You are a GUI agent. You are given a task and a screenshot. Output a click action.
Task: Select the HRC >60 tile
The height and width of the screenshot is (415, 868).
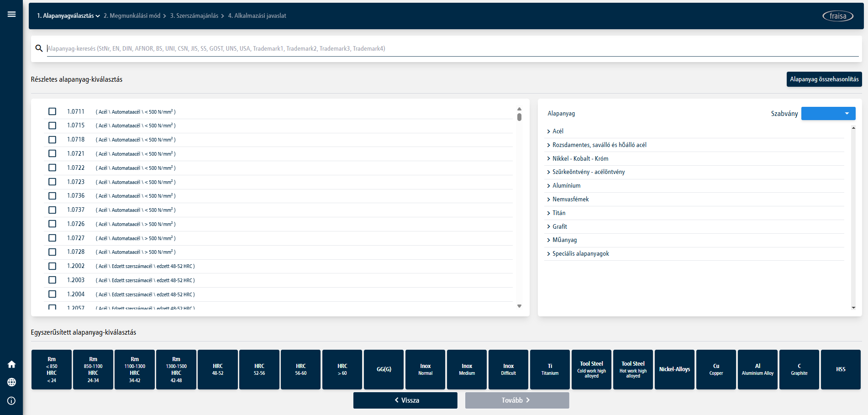click(342, 369)
